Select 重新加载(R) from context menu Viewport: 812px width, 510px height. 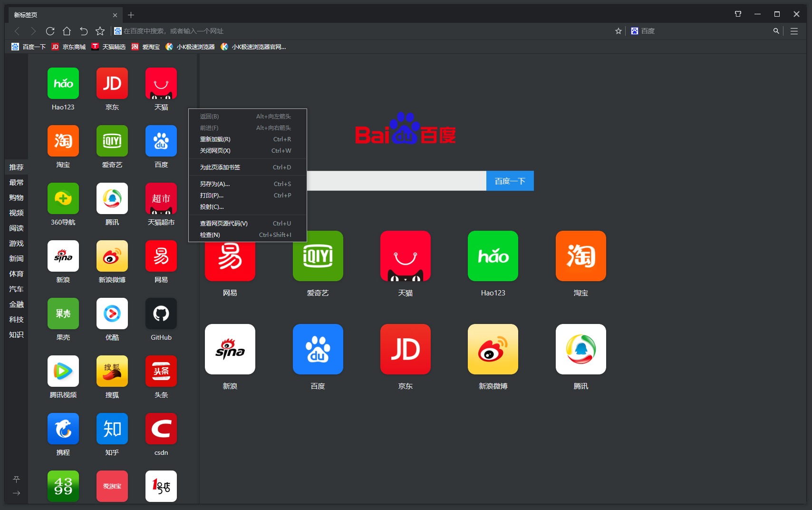coord(247,139)
